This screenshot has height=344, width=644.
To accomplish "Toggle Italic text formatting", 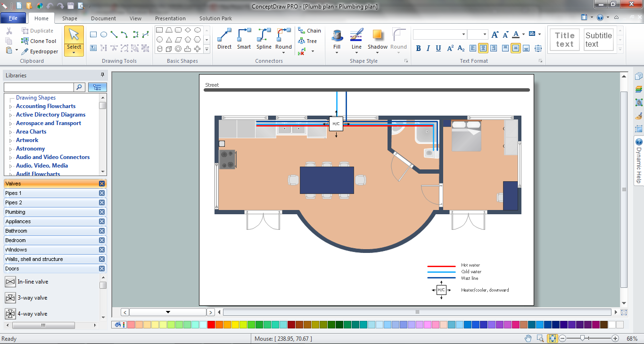I will point(428,48).
